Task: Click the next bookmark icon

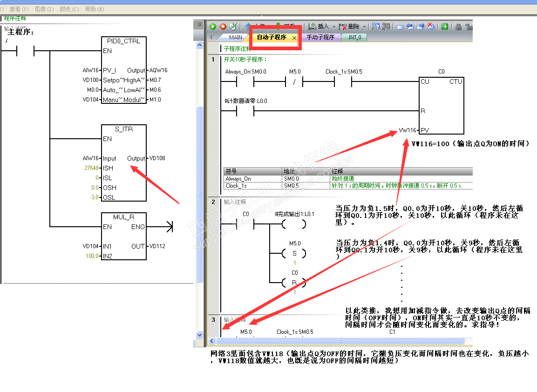Action: tap(421, 27)
